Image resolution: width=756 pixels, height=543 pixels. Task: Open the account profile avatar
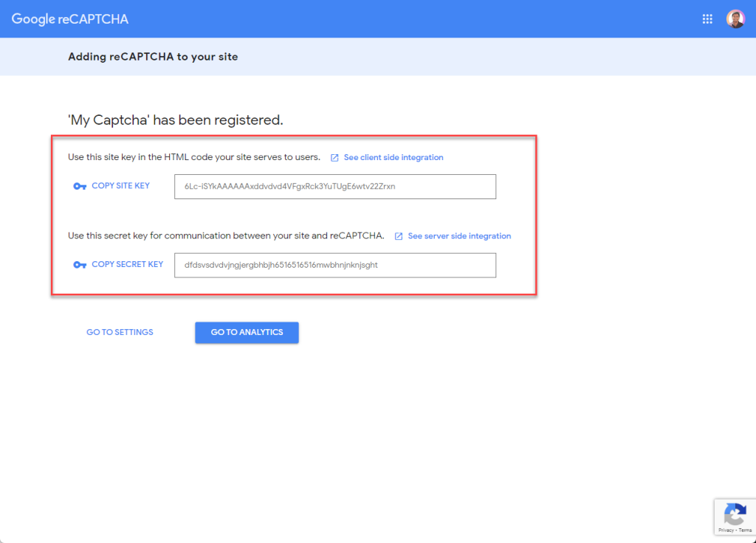click(x=735, y=18)
